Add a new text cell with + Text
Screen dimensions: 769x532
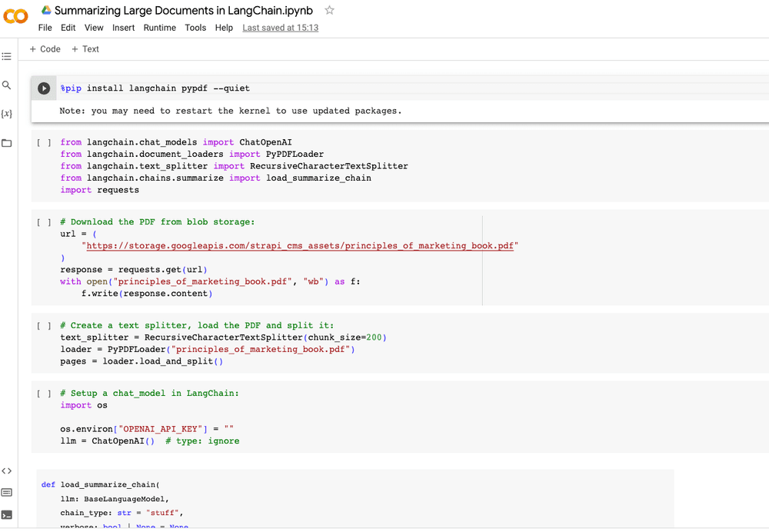point(85,49)
